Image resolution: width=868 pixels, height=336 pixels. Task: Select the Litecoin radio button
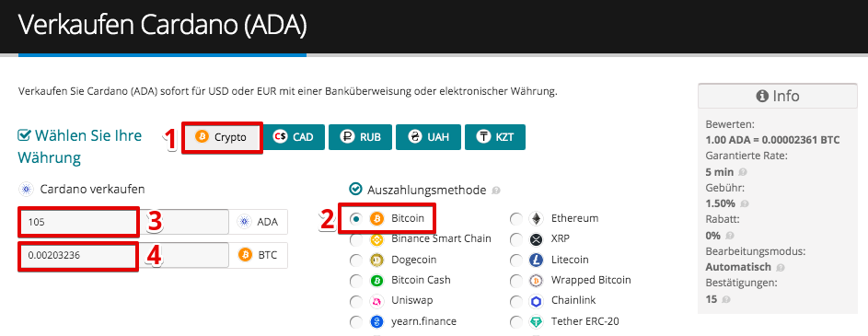click(516, 261)
